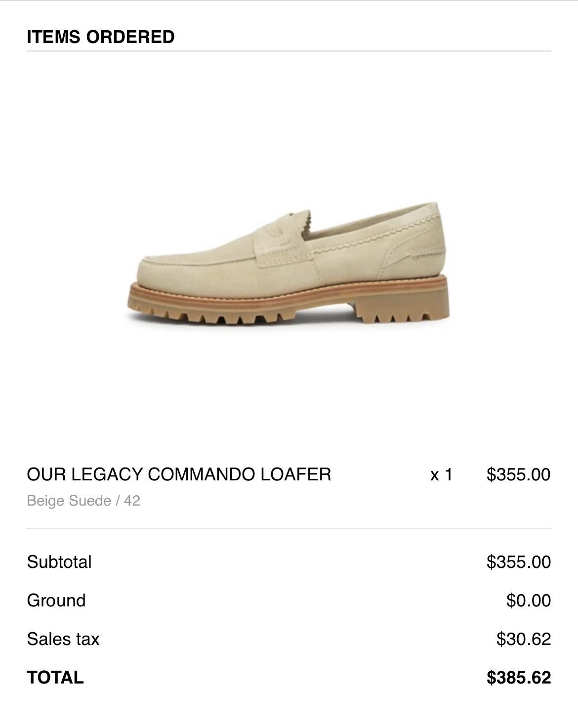The image size is (578, 728).
Task: Select the Subtotal label
Action: coord(59,562)
